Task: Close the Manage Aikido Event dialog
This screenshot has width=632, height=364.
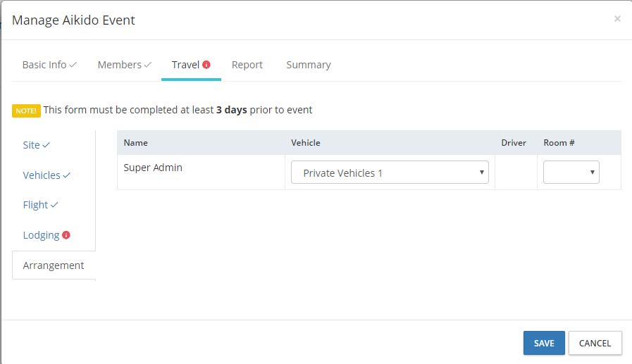Action: (x=617, y=18)
